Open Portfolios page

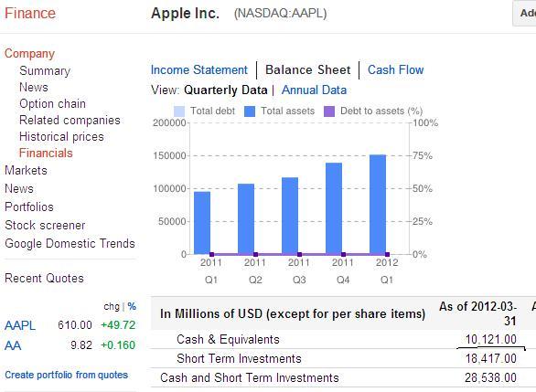coord(29,207)
